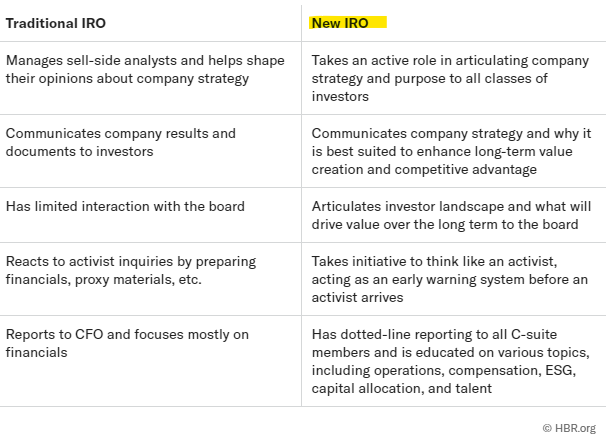Click the Traditional IRO column header
Screen dimensions: 607x446
(56, 23)
